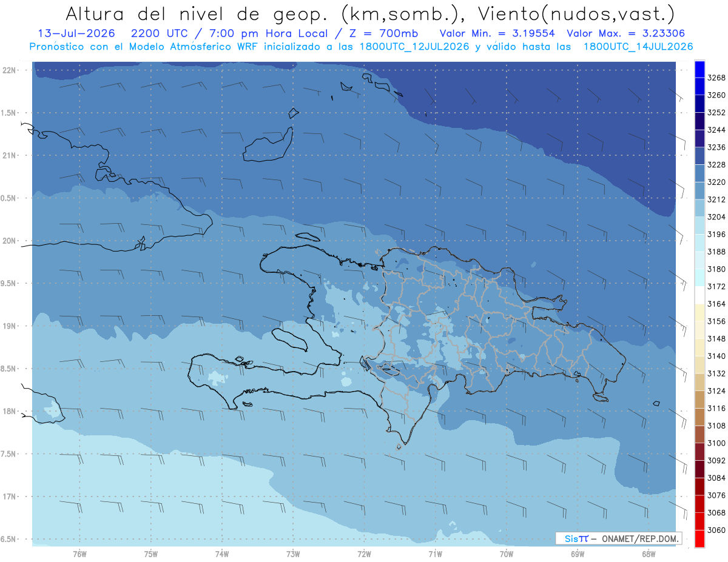Click the "3172" legend value

pyautogui.click(x=716, y=286)
